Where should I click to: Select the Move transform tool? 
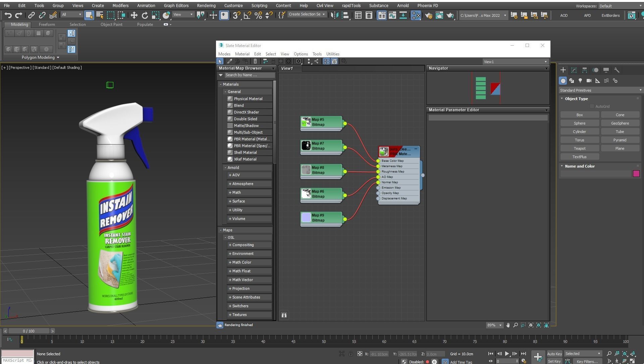click(x=134, y=15)
